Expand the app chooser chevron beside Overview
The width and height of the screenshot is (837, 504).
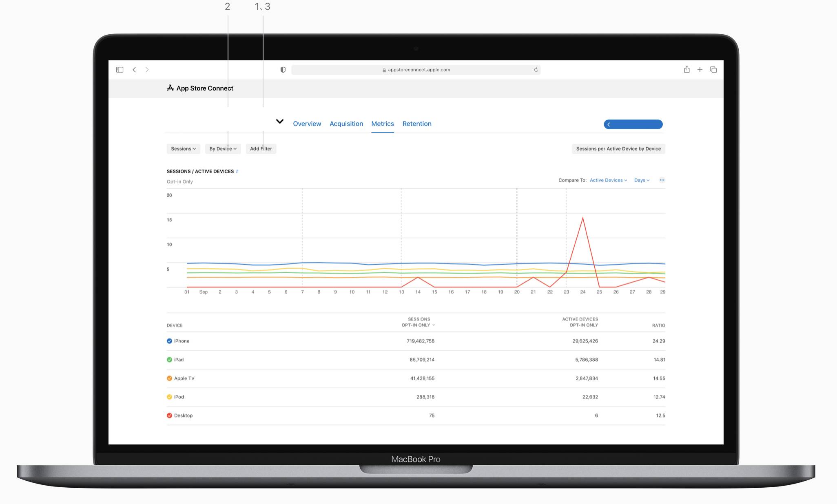[x=280, y=121]
